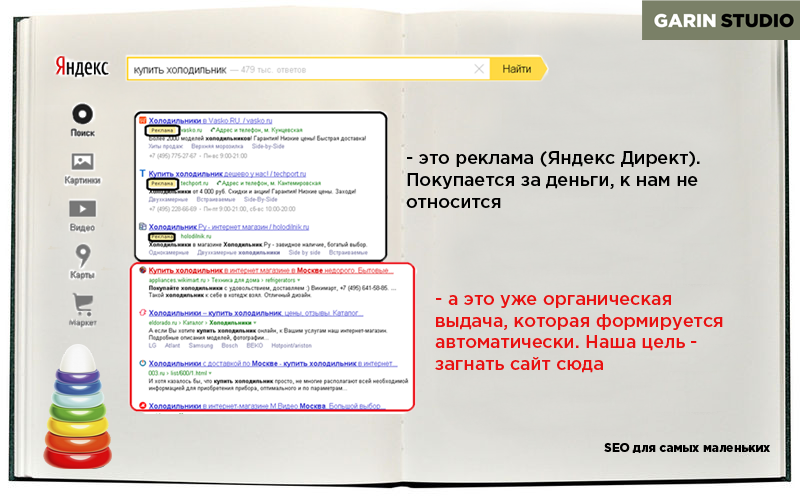
Task: Click the refrigerators breadcrumb
Action: [280, 280]
